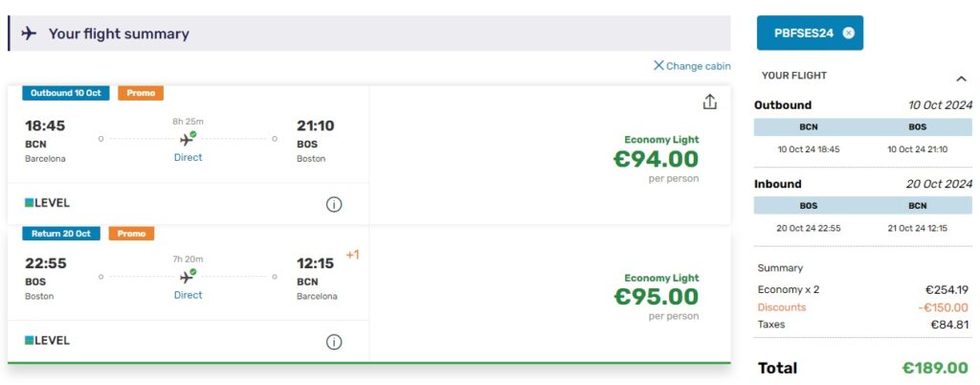This screenshot has width=980, height=385.
Task: Click the LEVEL airline logo on return
Action: 47,340
